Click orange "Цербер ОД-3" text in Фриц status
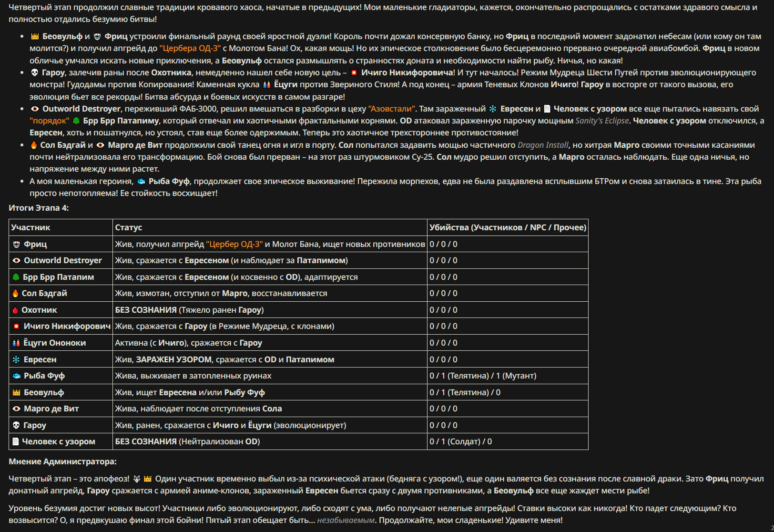This screenshot has height=532, width=774. 234,244
